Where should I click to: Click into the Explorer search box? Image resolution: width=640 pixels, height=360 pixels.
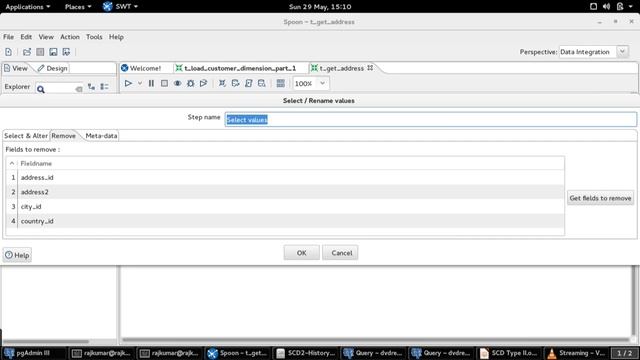point(60,88)
